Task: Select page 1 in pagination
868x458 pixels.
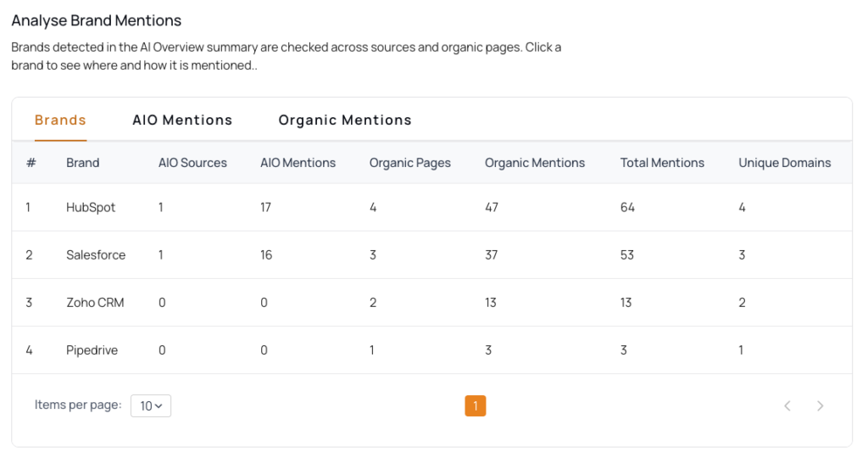Action: tap(475, 406)
